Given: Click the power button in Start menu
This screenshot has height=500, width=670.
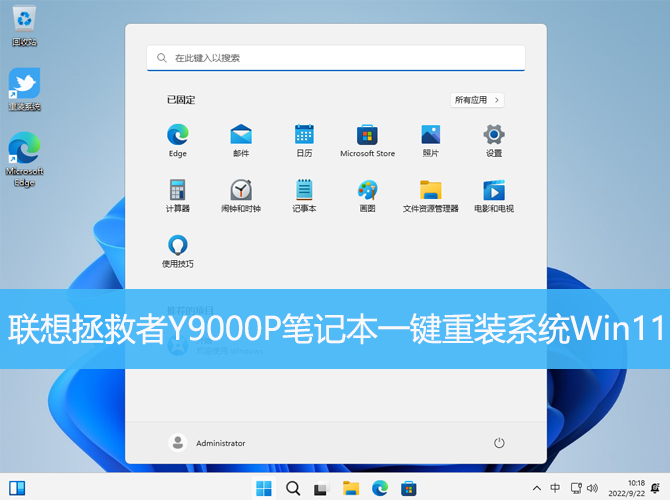Looking at the screenshot, I should click(x=499, y=442).
